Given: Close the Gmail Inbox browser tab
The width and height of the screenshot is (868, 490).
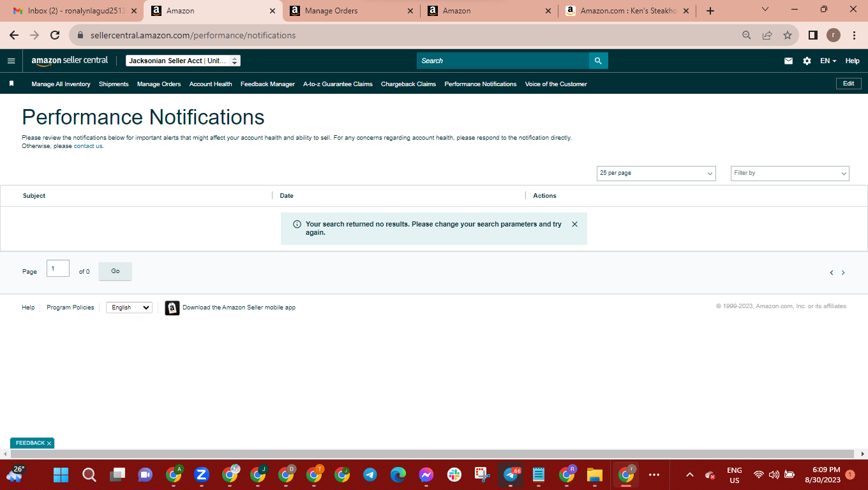Looking at the screenshot, I should (134, 11).
